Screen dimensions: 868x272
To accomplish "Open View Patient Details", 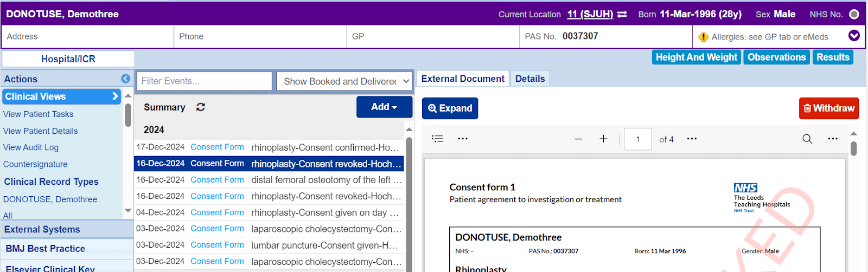I will coord(40,131).
